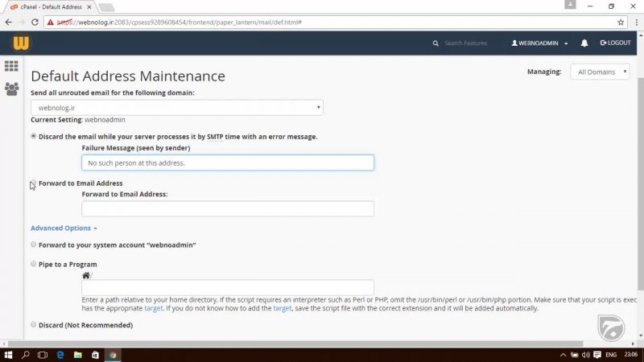The height and width of the screenshot is (362, 644).
Task: Open the All Domains managing dropdown
Action: (x=601, y=72)
